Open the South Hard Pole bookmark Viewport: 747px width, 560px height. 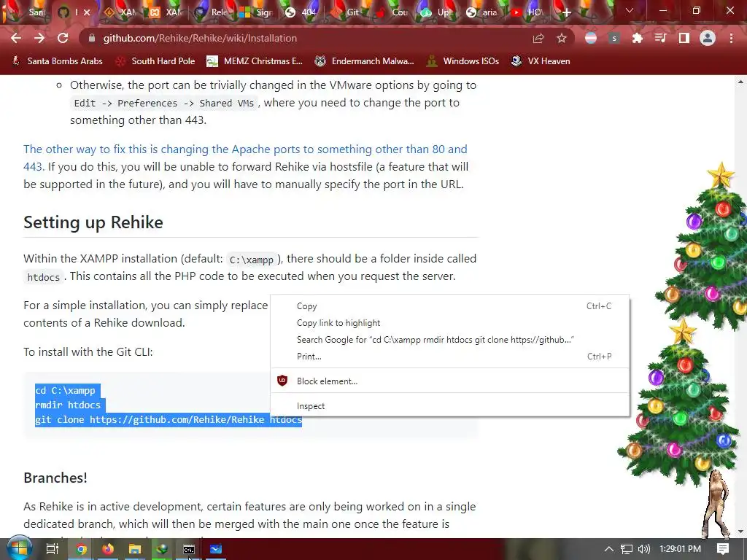(x=156, y=61)
